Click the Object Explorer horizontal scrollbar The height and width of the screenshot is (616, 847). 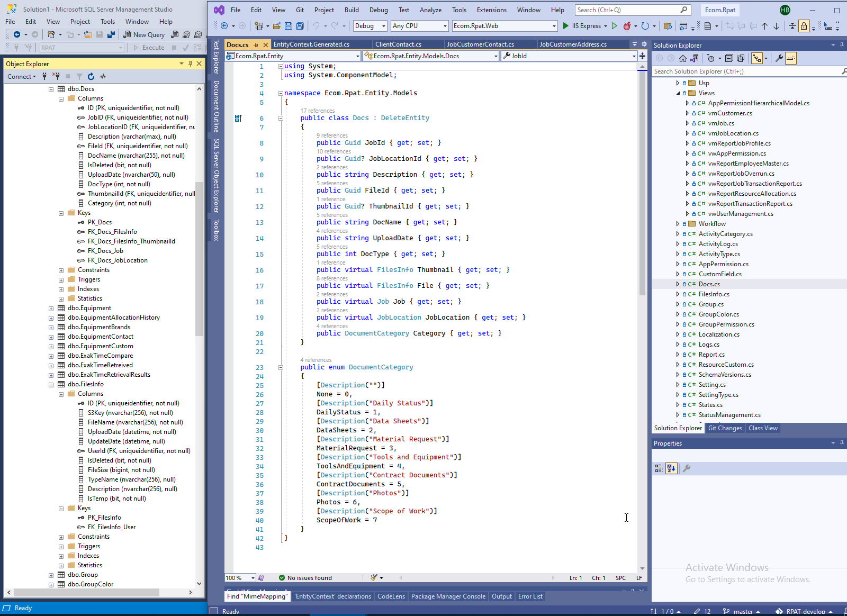tap(87, 592)
